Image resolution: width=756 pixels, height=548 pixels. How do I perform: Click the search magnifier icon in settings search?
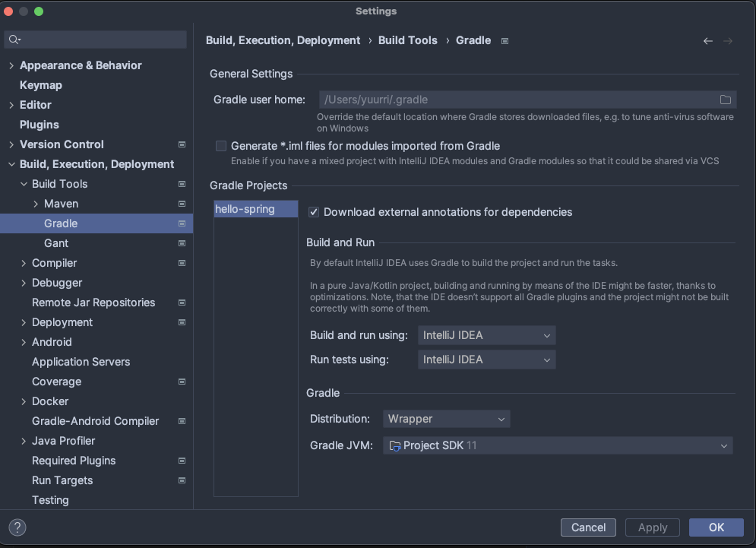(14, 40)
